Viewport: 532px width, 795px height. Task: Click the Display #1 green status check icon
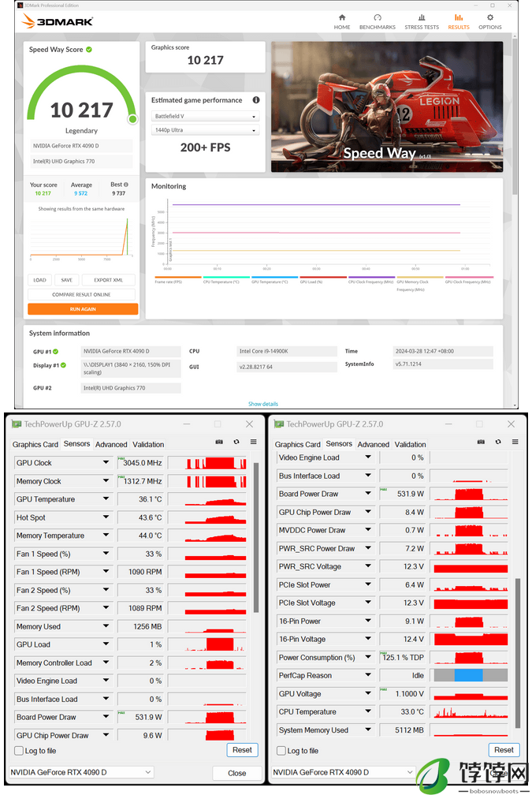63,365
